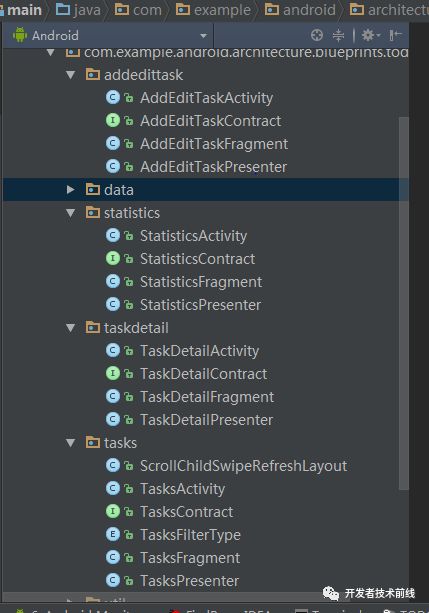The height and width of the screenshot is (613, 429).
Task: Collapse the tasks package arrow
Action: tap(71, 443)
